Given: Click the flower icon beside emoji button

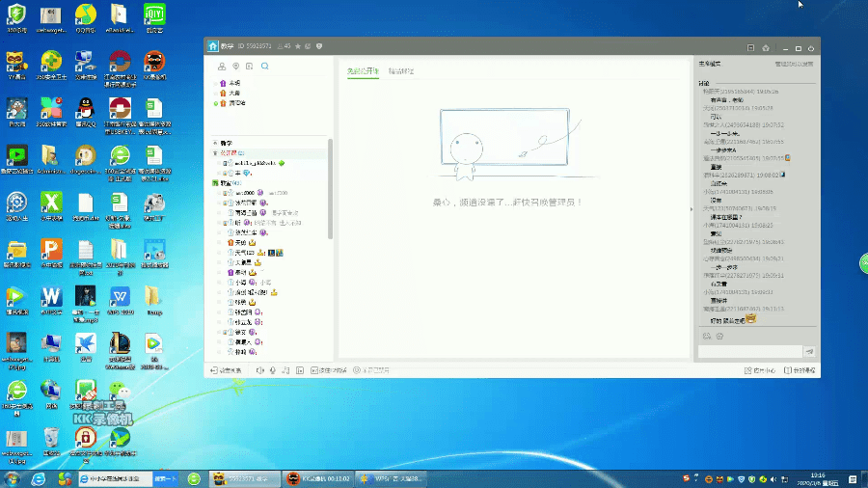Looking at the screenshot, I should tap(719, 336).
